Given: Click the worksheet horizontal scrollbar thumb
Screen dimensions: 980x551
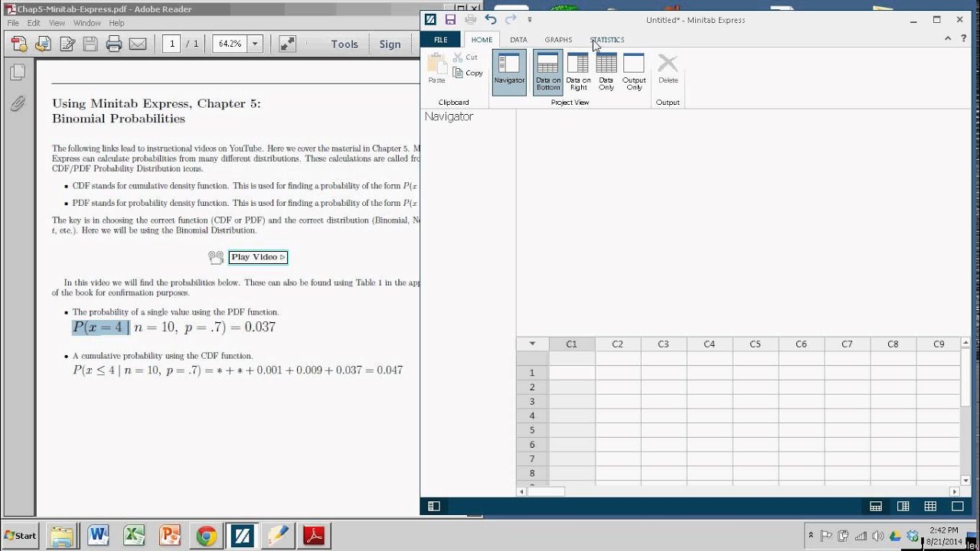Looking at the screenshot, I should coord(546,491).
